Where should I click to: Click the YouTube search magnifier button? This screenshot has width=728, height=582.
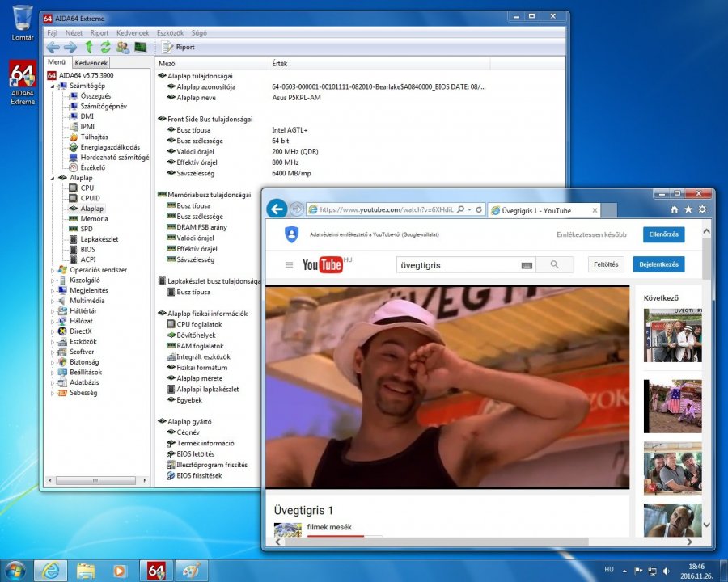click(x=554, y=264)
